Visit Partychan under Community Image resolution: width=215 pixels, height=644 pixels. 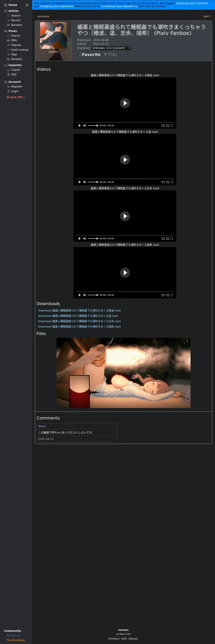pyautogui.click(x=13, y=635)
